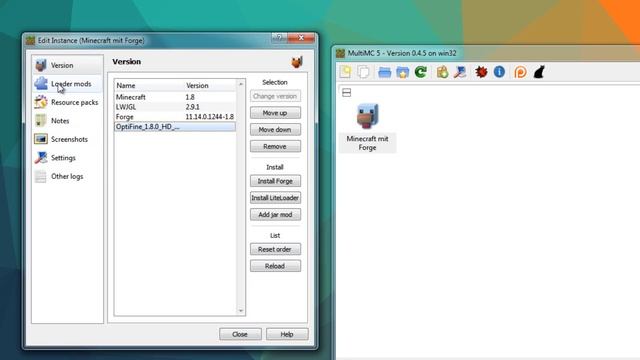Collapse the instance group toggle in MultiMC
The height and width of the screenshot is (360, 640).
pyautogui.click(x=347, y=93)
